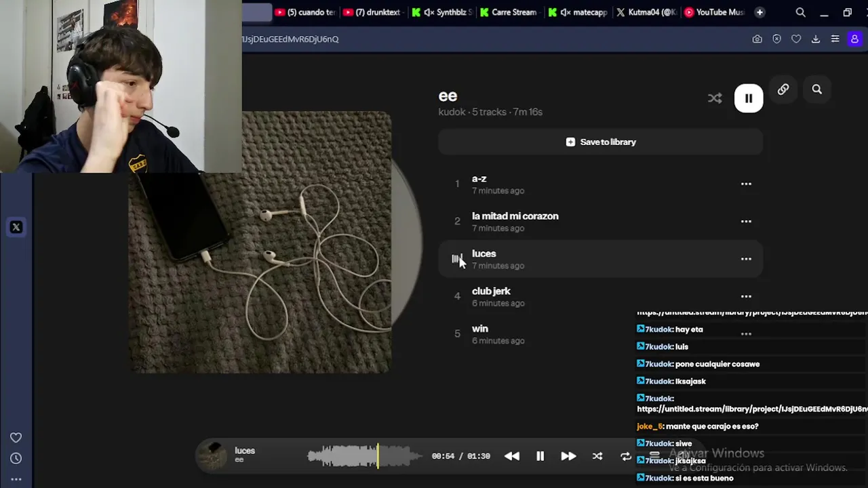Image resolution: width=868 pixels, height=488 pixels.
Task: Open the purple profile avatar button
Action: pyautogui.click(x=854, y=39)
